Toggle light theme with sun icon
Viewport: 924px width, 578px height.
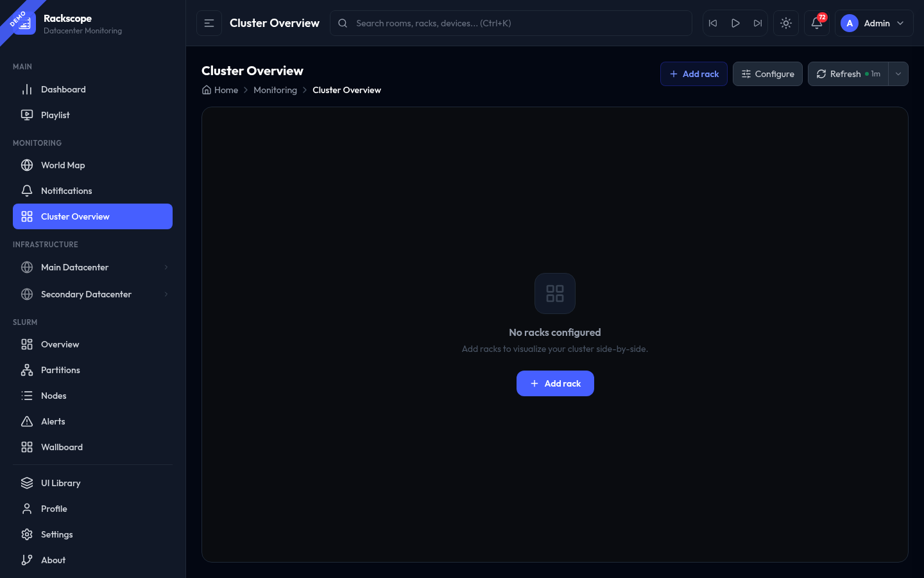point(785,22)
